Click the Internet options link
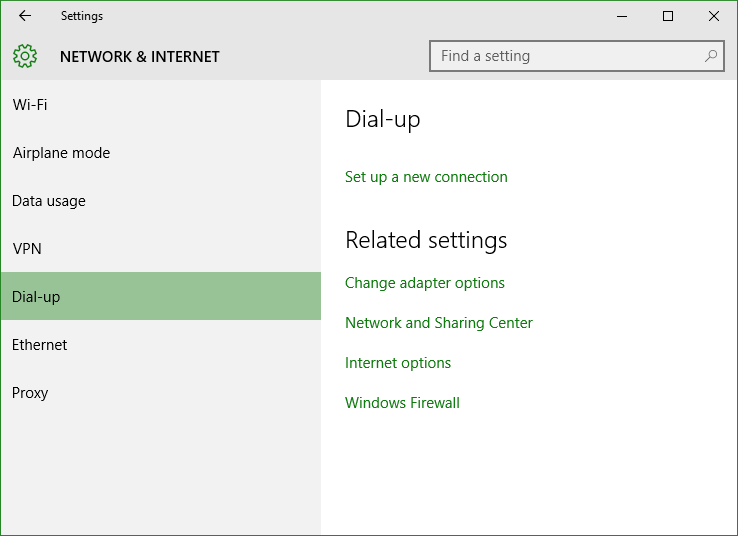 tap(398, 363)
